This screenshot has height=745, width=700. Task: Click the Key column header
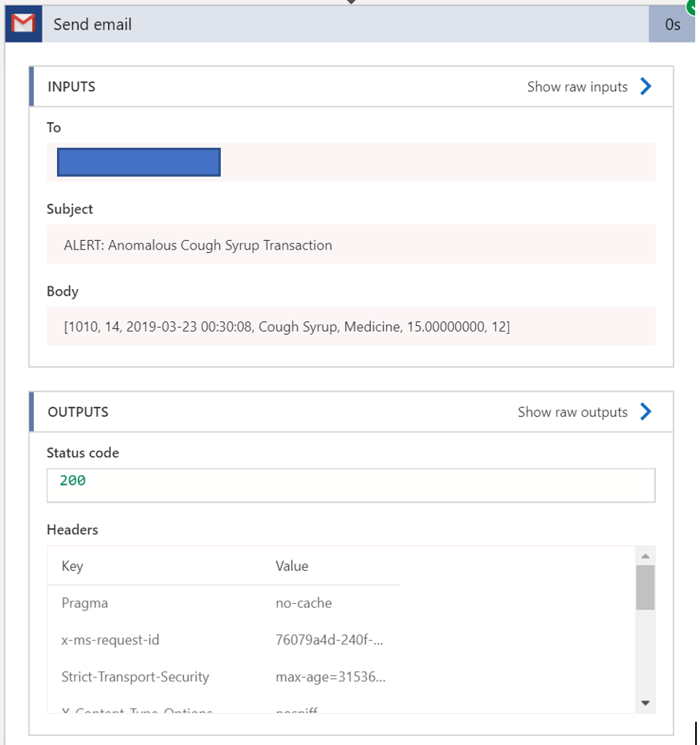72,566
